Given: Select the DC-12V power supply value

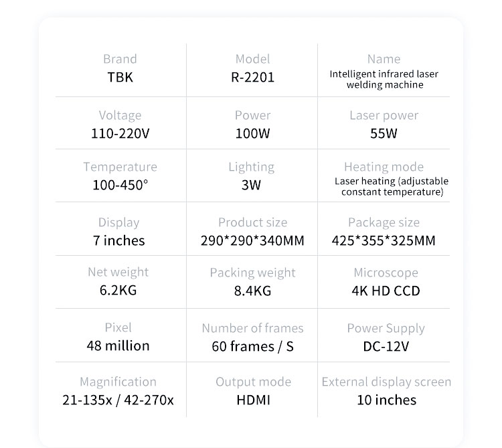Looking at the screenshot, I should (x=386, y=346).
